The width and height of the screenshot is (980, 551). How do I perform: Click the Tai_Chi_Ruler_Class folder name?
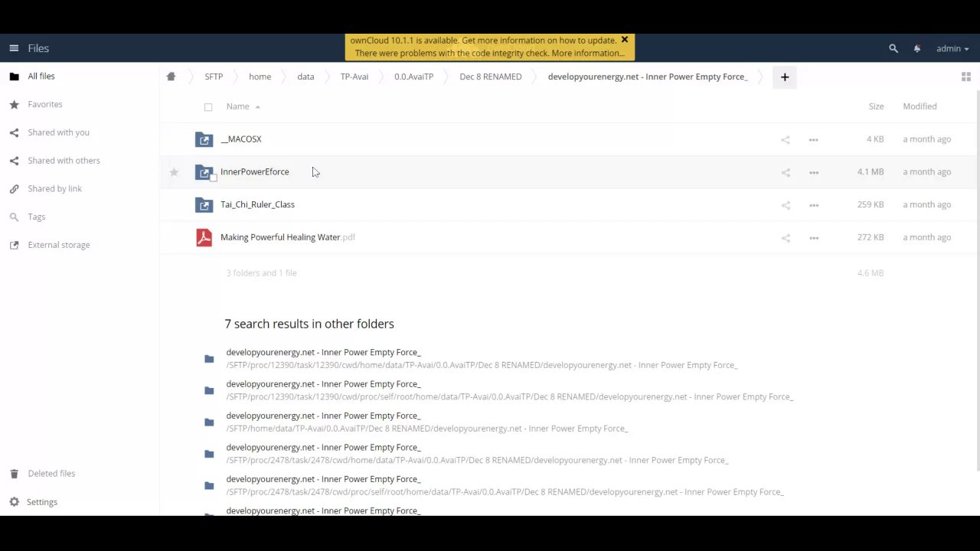coord(257,204)
